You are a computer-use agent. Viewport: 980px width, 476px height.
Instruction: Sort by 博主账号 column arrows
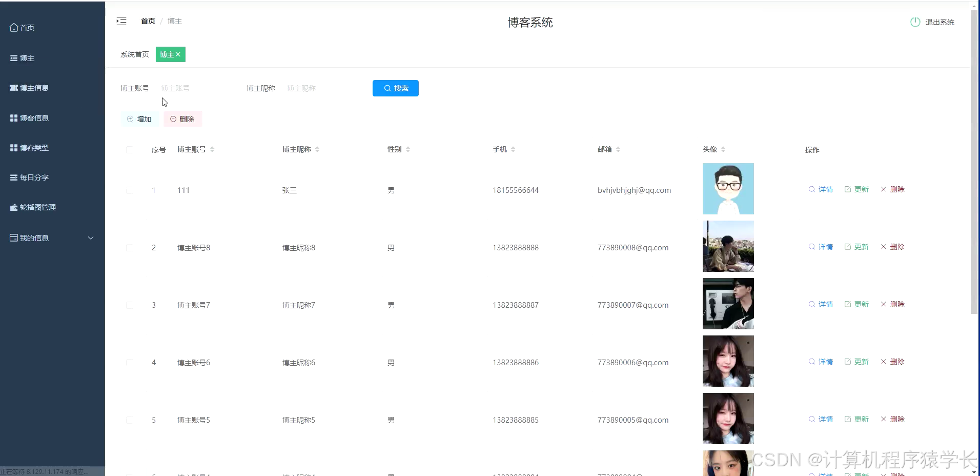pyautogui.click(x=212, y=149)
